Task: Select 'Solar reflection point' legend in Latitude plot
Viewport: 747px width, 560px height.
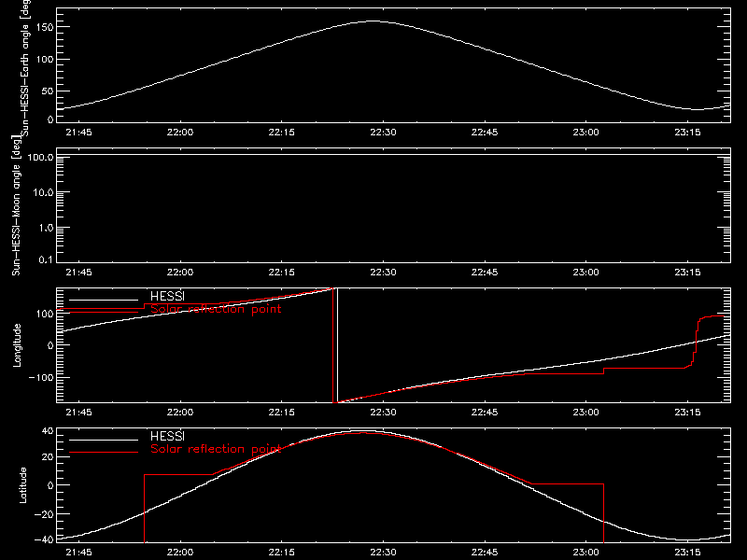Action: pyautogui.click(x=216, y=449)
